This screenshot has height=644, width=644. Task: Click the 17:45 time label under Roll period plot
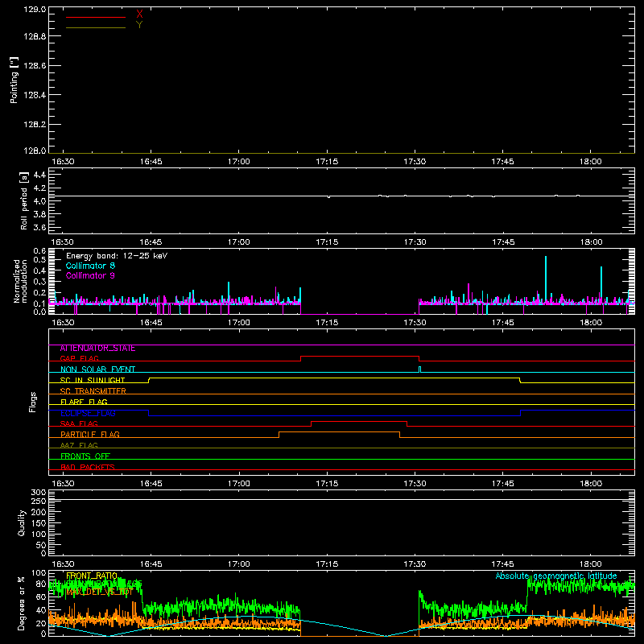coord(502,242)
